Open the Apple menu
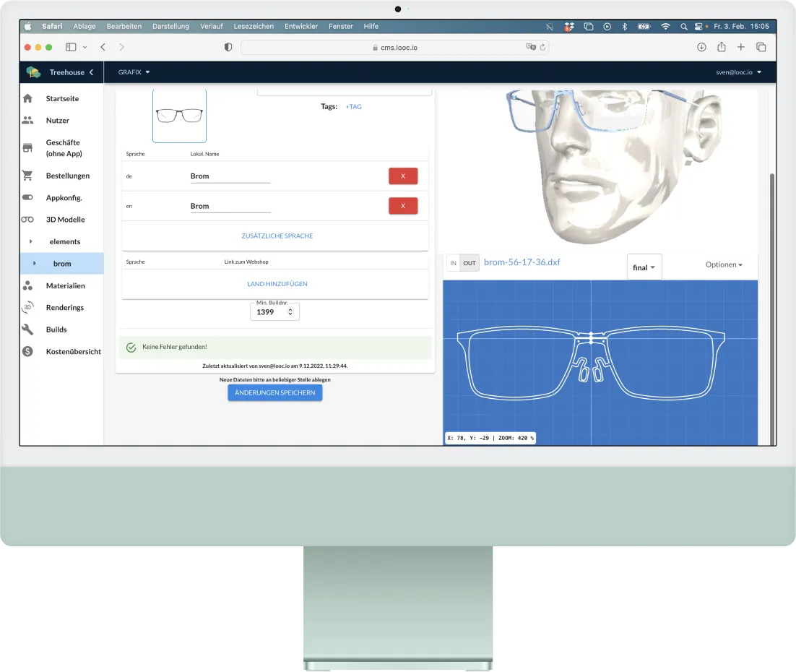Image resolution: width=796 pixels, height=672 pixels. pos(28,27)
